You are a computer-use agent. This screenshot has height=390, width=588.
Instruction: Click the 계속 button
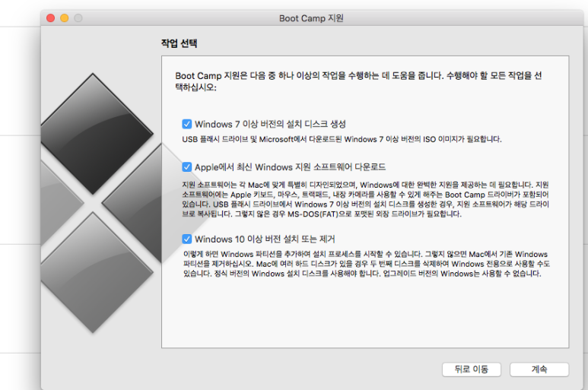coord(539,369)
